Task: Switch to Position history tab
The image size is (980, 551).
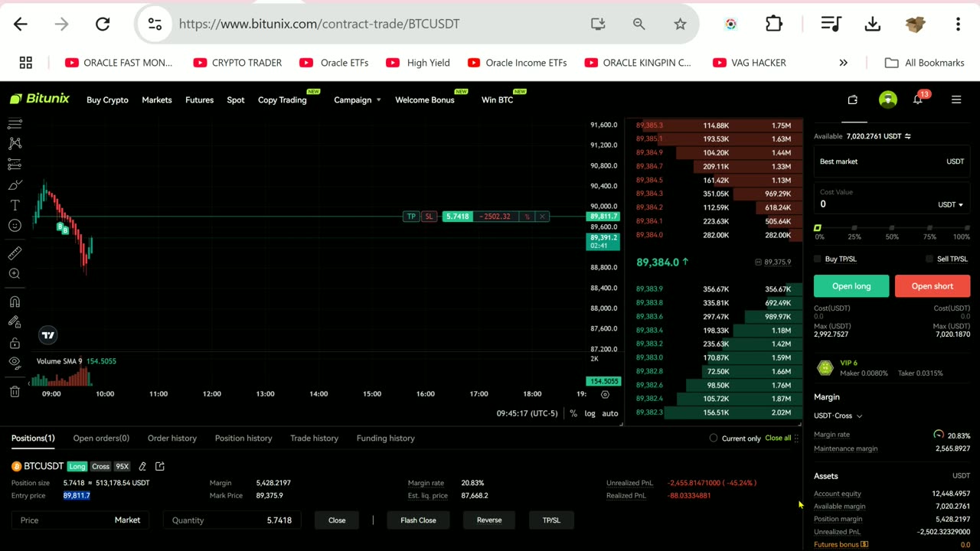Action: click(243, 439)
